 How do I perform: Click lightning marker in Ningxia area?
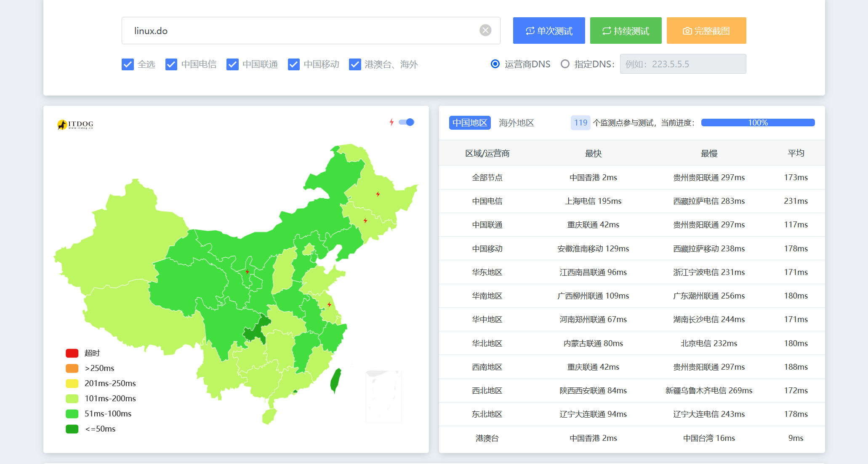pyautogui.click(x=247, y=272)
